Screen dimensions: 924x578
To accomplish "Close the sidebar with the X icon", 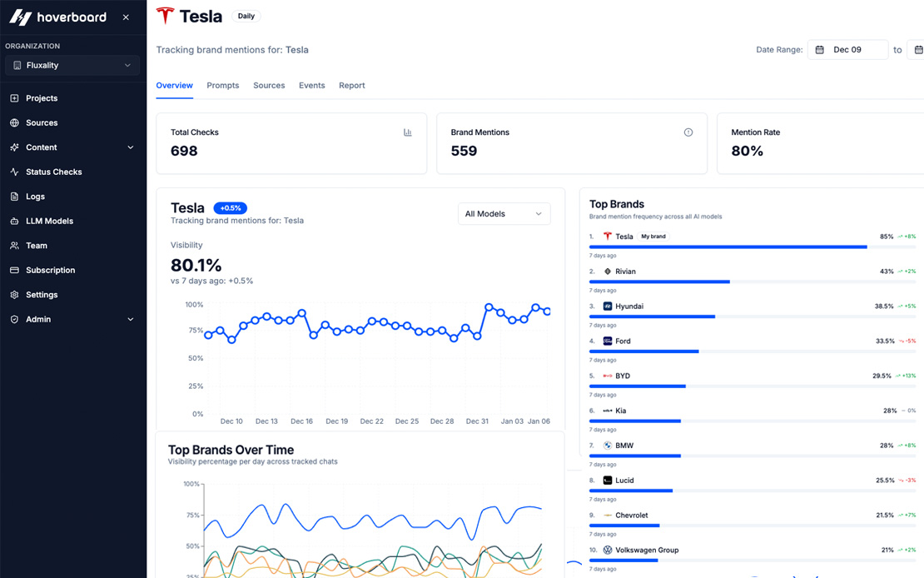I will 126,17.
